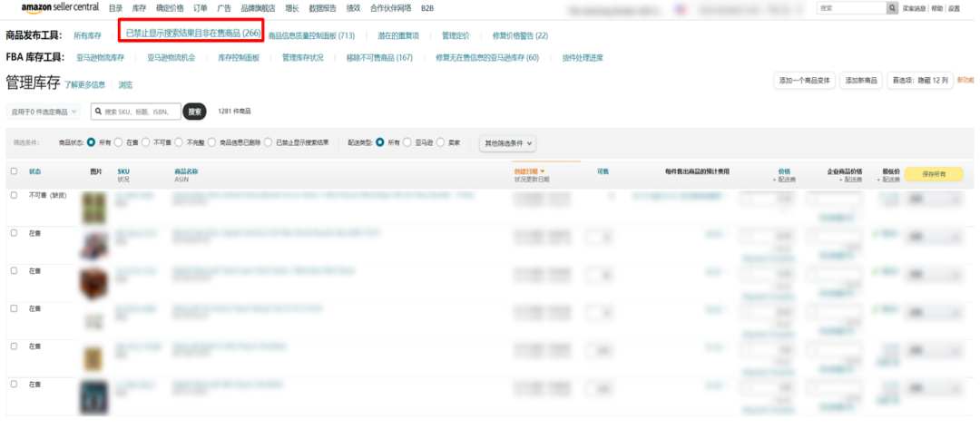980x429 pixels.
Task: Open 绩效 menu
Action: tap(354, 9)
